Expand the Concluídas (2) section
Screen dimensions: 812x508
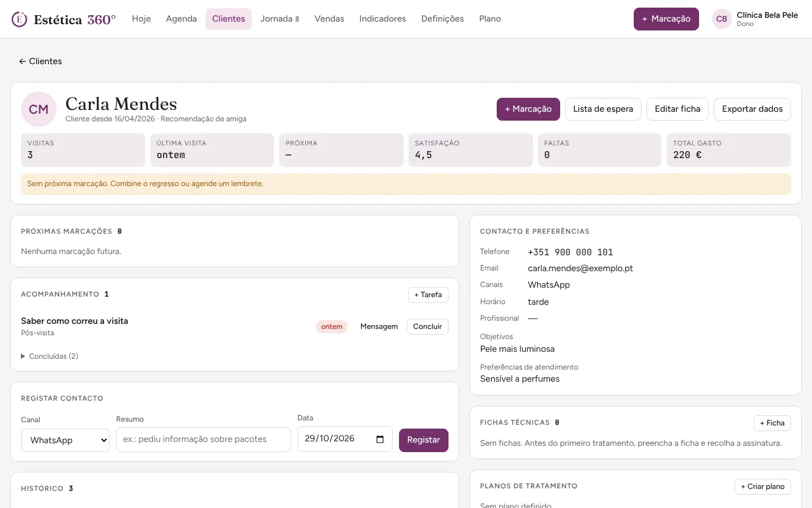[49, 356]
